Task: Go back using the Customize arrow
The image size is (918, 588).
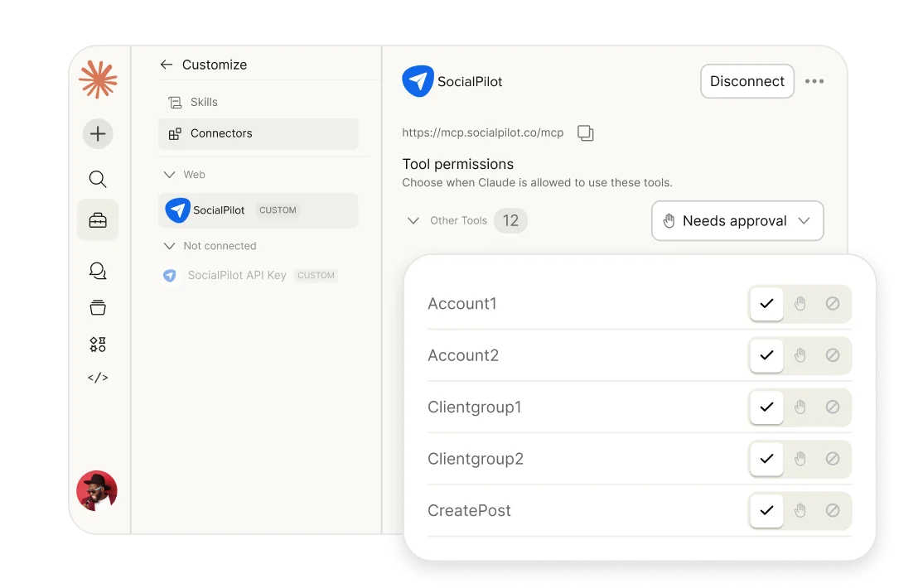Action: 166,64
